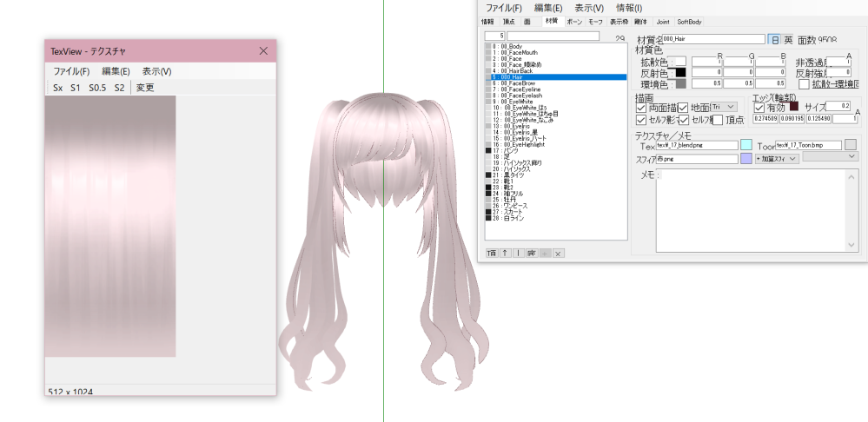Click dark red edge color swatch
The image size is (868, 422).
coord(794,106)
